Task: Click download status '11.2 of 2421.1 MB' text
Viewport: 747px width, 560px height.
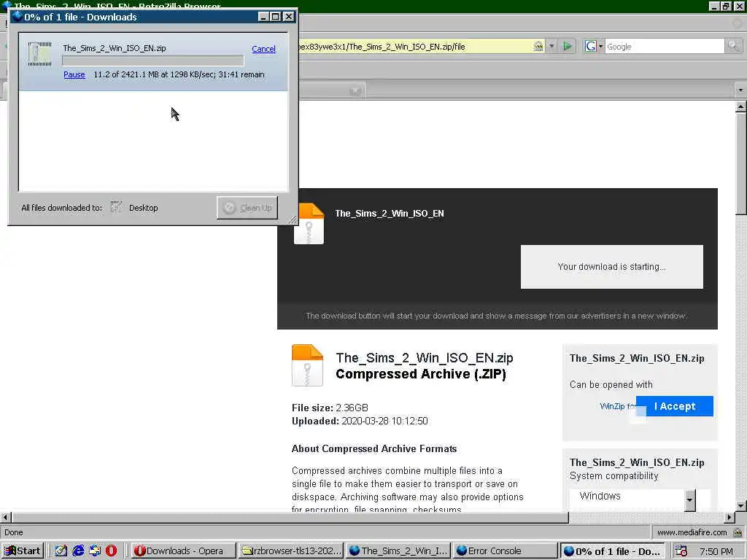Action: pyautogui.click(x=179, y=74)
